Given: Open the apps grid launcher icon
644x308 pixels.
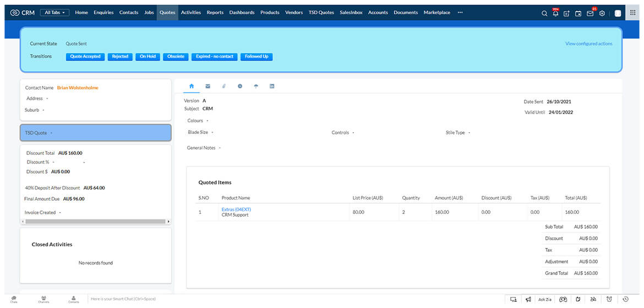Looking at the screenshot, I should pyautogui.click(x=633, y=13).
